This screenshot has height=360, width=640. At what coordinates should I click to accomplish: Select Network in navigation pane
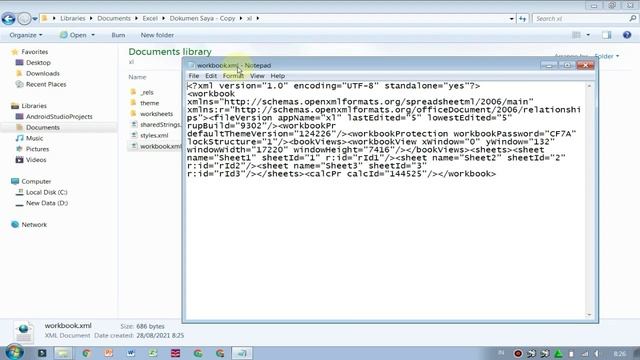coord(29,225)
